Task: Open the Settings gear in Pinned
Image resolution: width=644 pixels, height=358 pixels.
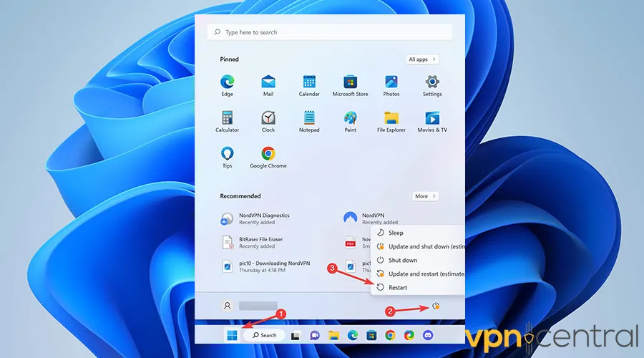Action: point(432,85)
